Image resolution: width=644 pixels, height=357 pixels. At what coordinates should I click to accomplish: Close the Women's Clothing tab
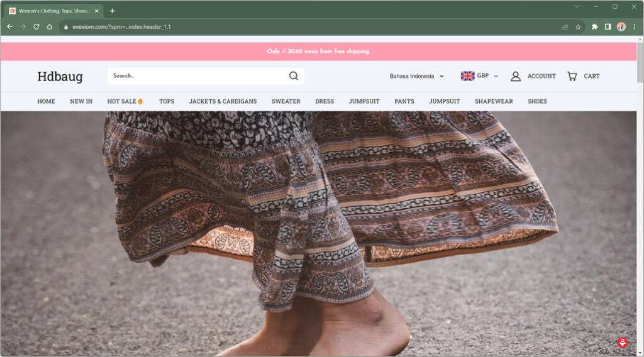[x=96, y=11]
